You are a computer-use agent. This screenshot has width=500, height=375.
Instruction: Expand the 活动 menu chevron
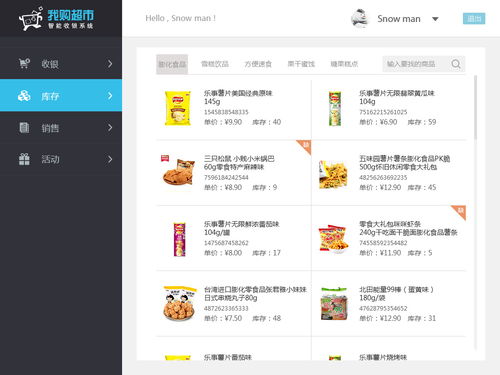110,159
